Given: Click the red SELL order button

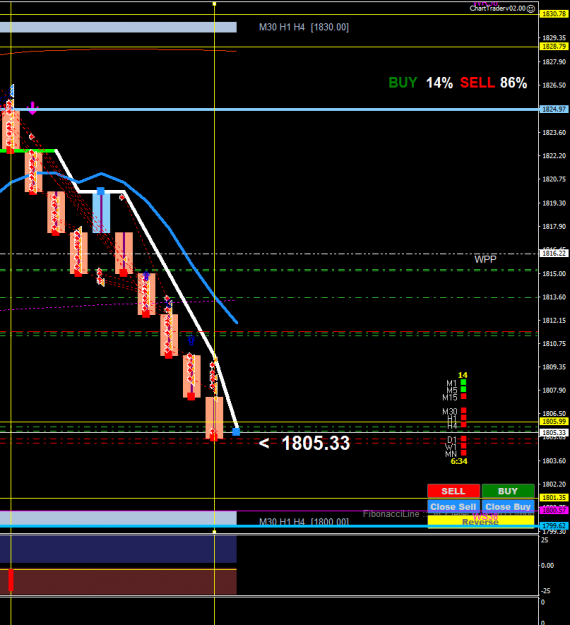Looking at the screenshot, I should tap(454, 491).
